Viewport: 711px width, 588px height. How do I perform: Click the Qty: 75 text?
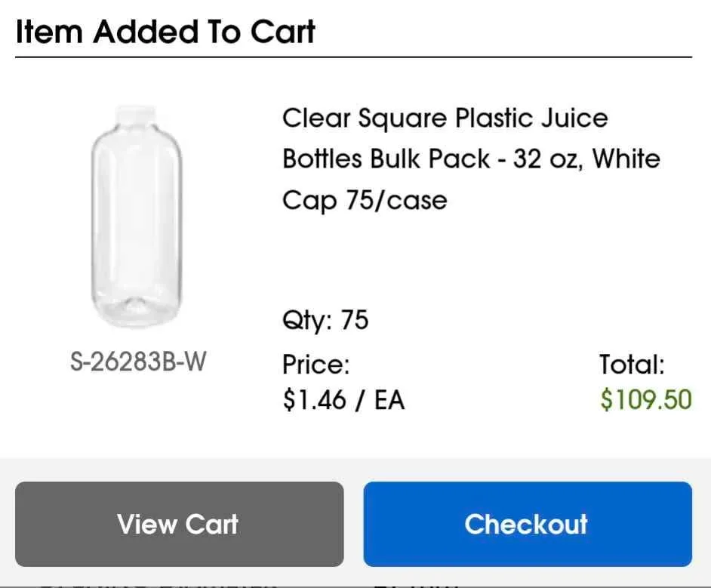[x=325, y=320]
